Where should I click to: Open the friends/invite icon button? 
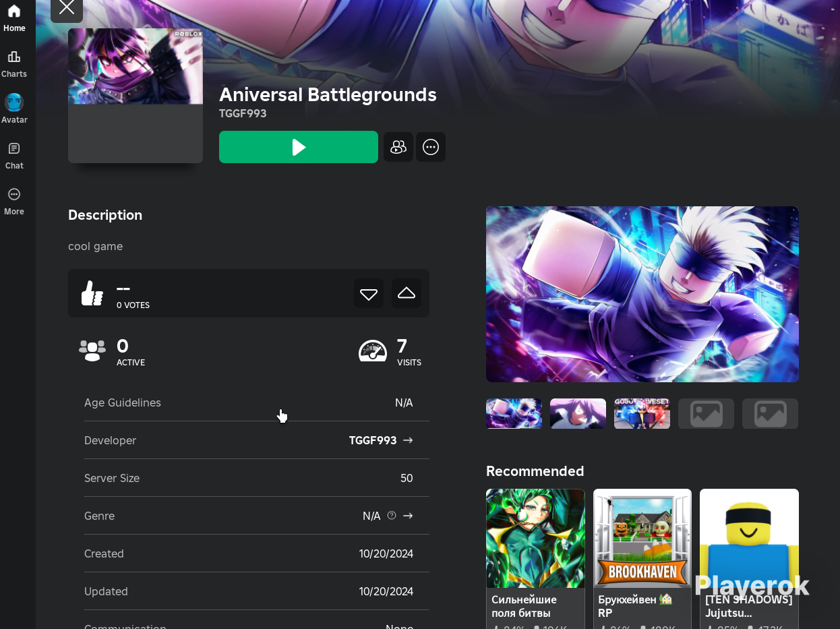pos(398,147)
